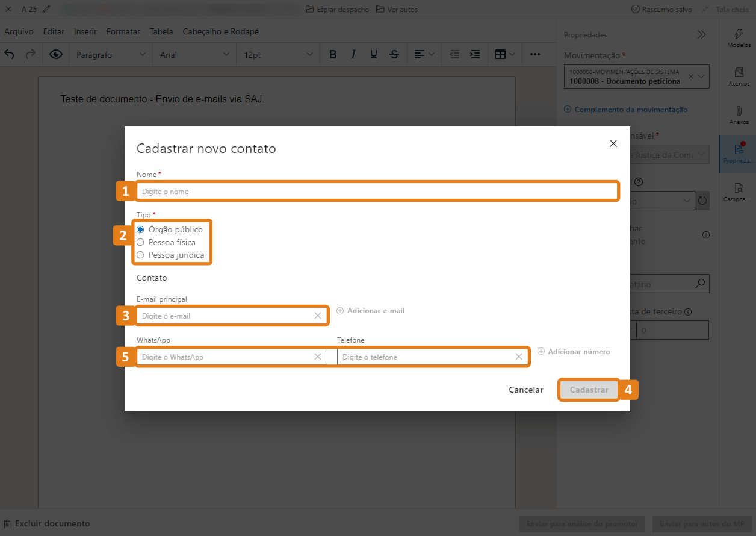Open the Inserir menu
This screenshot has width=756, height=536.
click(x=85, y=31)
